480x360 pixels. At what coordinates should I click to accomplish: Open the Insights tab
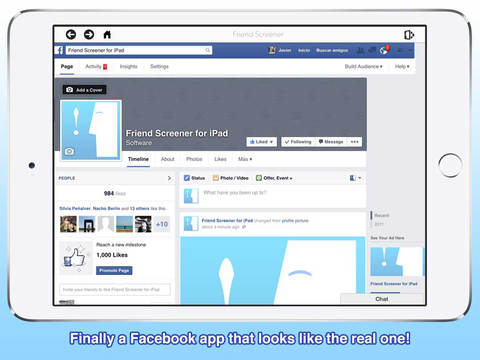click(129, 66)
